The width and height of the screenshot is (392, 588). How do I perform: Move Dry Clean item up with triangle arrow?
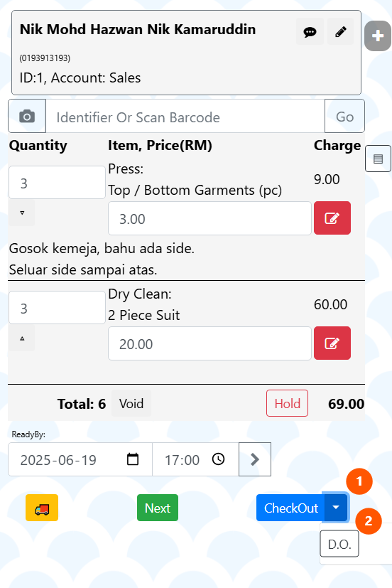point(22,338)
